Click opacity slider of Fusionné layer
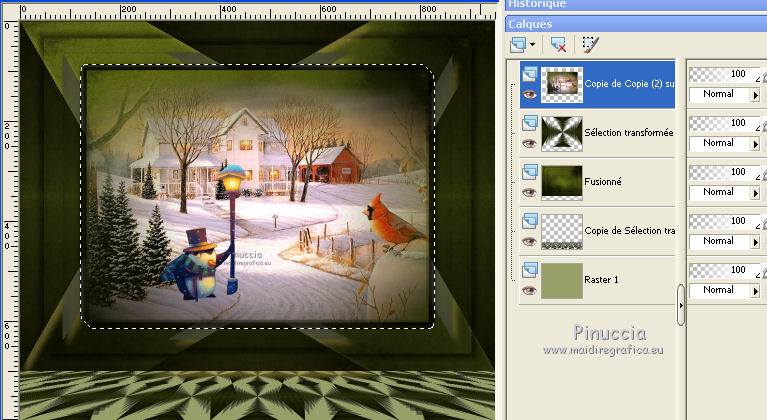 coord(724,172)
